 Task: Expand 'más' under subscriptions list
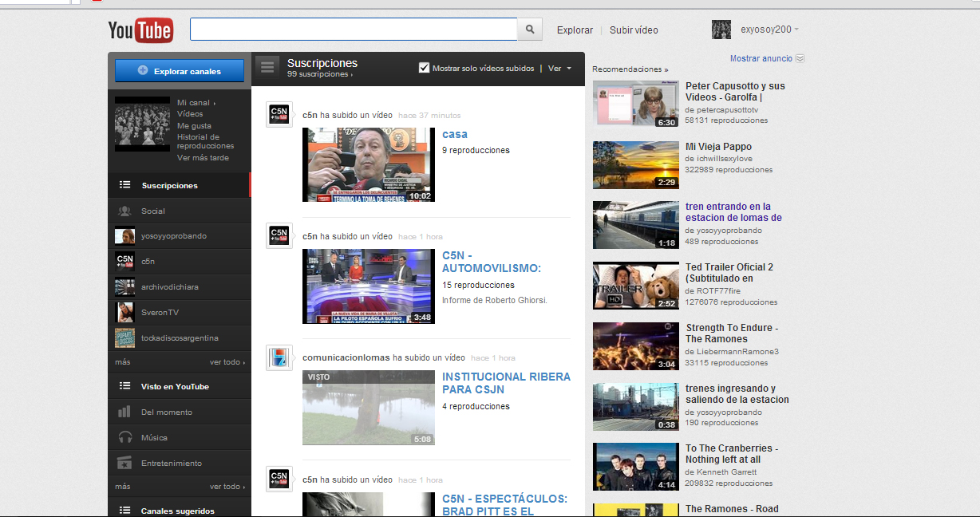122,362
